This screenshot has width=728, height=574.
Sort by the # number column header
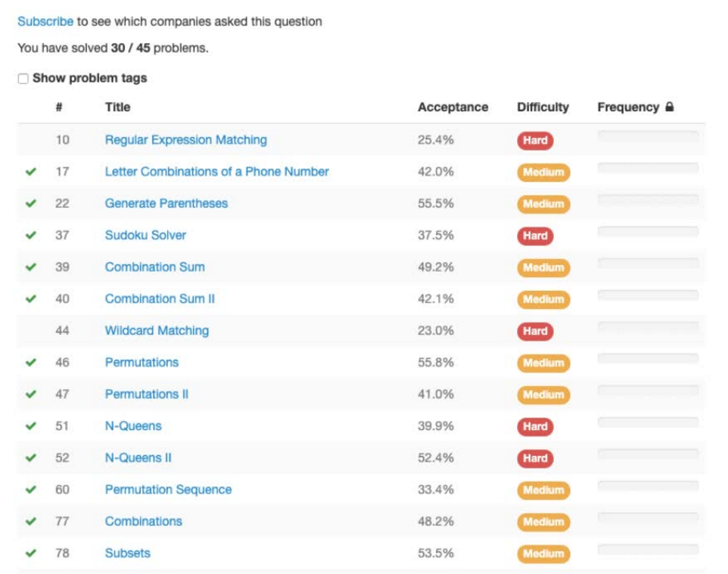59,108
